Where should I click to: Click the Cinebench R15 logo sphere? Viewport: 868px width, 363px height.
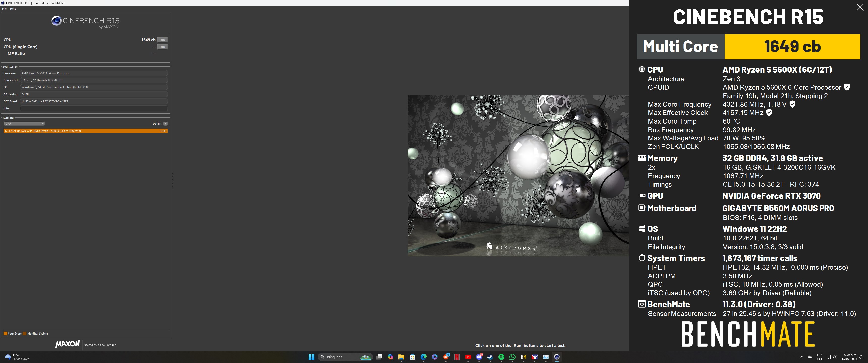[56, 21]
